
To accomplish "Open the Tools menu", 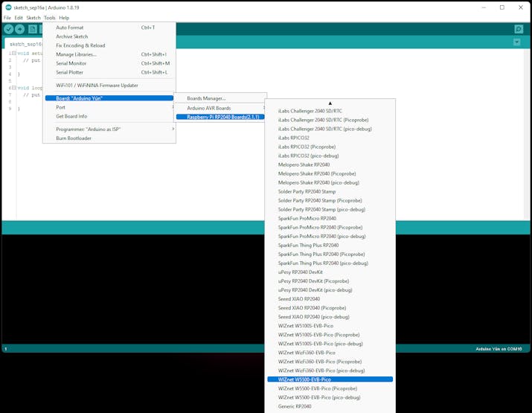I will click(x=50, y=18).
